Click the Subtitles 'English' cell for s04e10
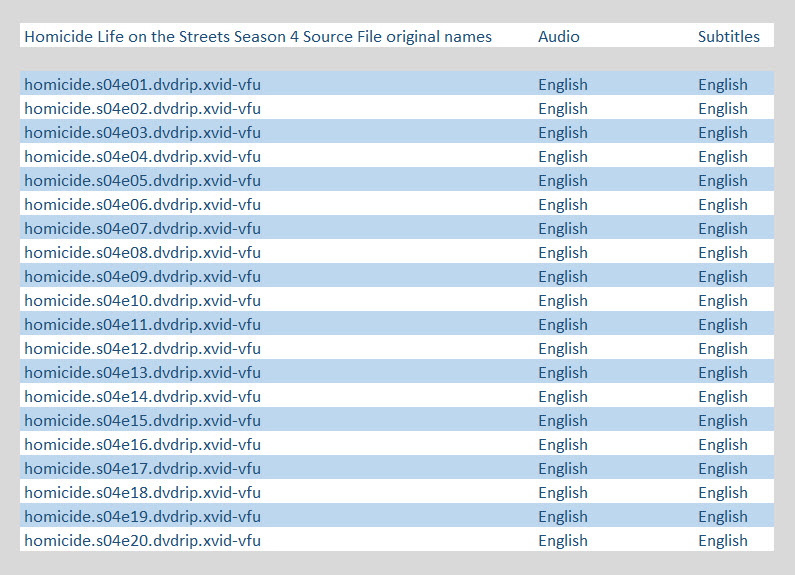 (722, 300)
